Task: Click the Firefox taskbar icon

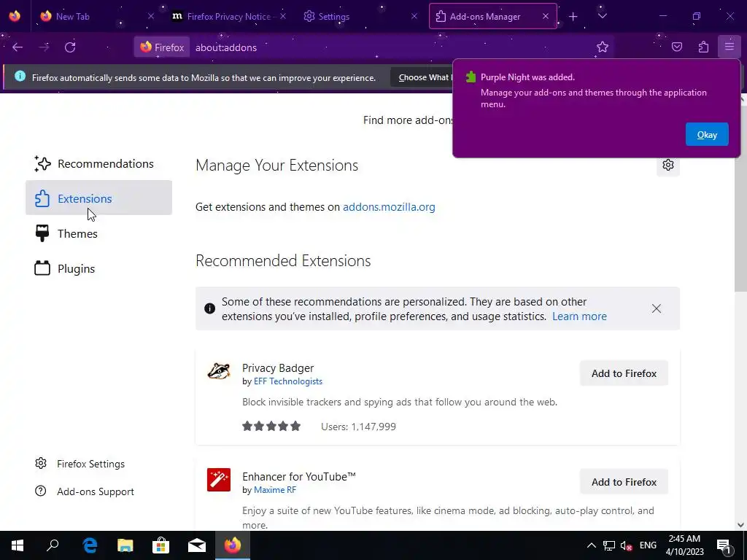Action: 233,545
